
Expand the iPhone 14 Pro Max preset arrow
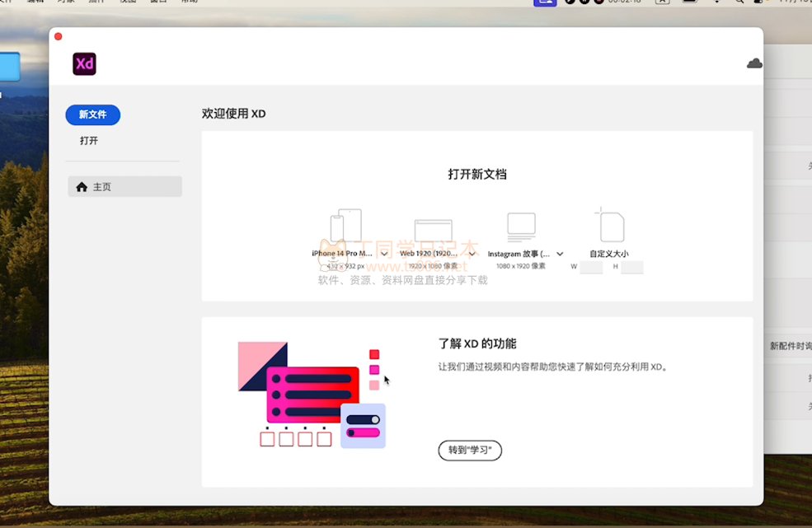pyautogui.click(x=384, y=255)
